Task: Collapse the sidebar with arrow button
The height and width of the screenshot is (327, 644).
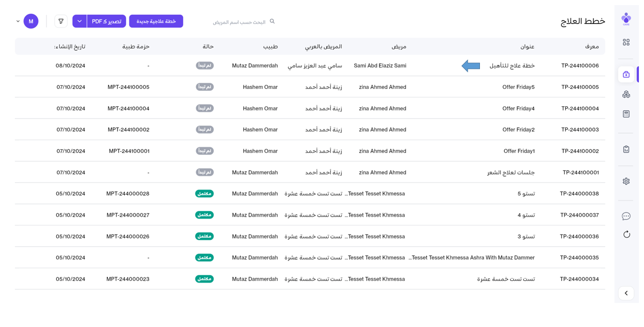Action: 626,293
